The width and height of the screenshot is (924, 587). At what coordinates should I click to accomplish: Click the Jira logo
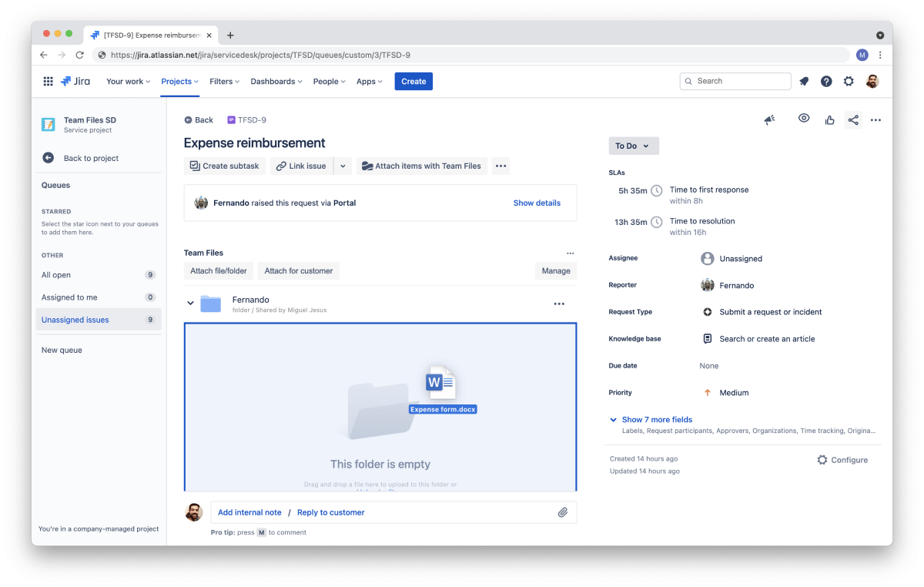[x=75, y=82]
